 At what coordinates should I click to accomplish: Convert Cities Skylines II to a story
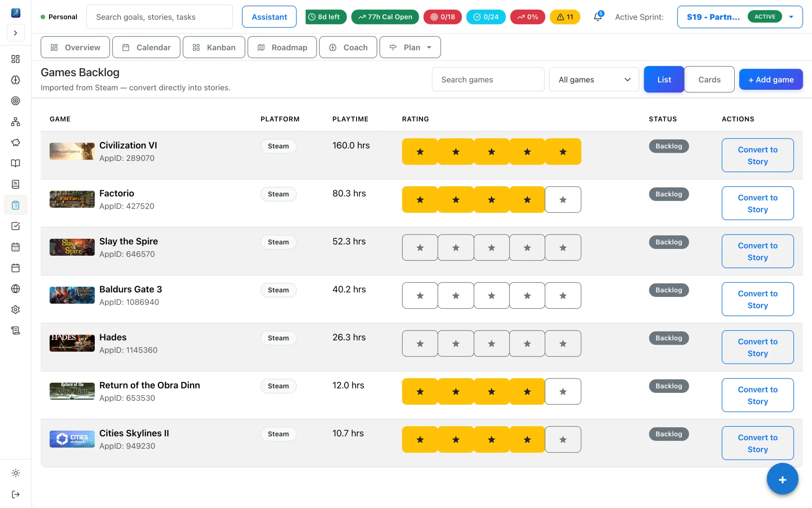click(757, 443)
